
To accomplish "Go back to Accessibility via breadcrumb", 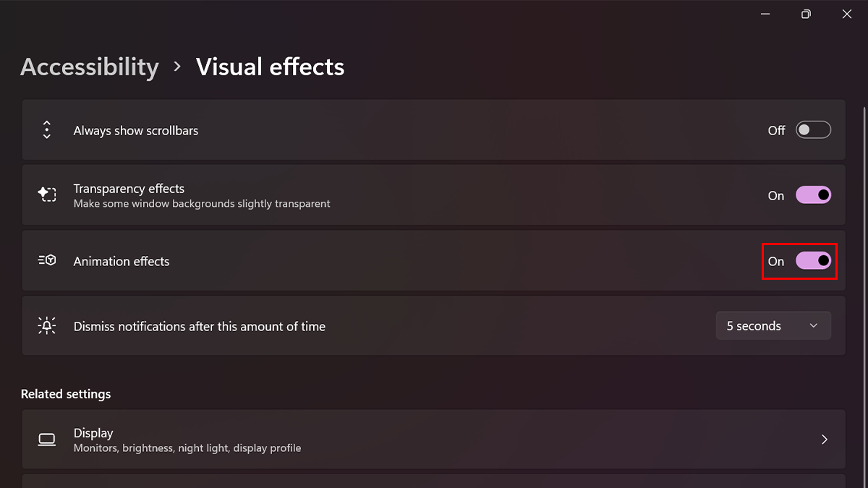I will [x=90, y=67].
